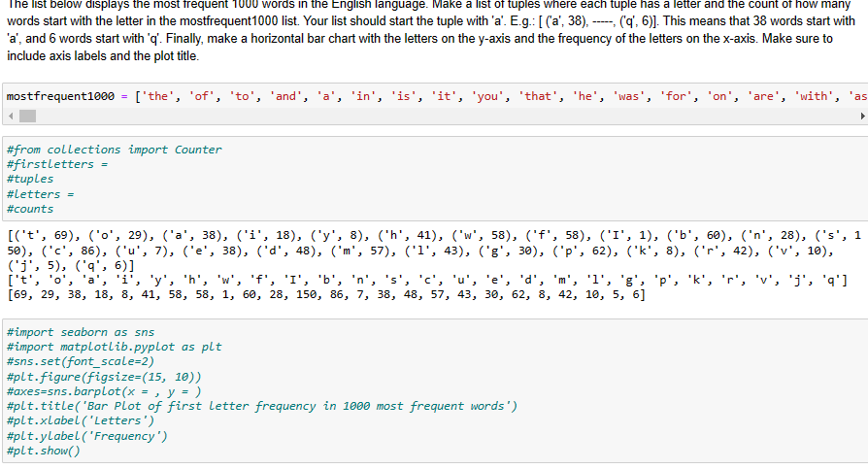Screen dimensions: 868x469
Task: Click the '#axes=sns.barplot' line
Action: click(x=104, y=391)
